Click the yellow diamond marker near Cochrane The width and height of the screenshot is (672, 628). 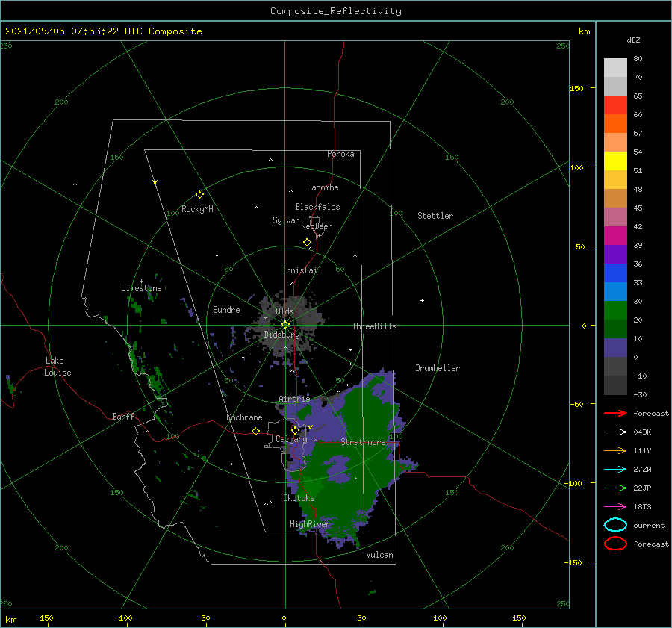pyautogui.click(x=256, y=431)
